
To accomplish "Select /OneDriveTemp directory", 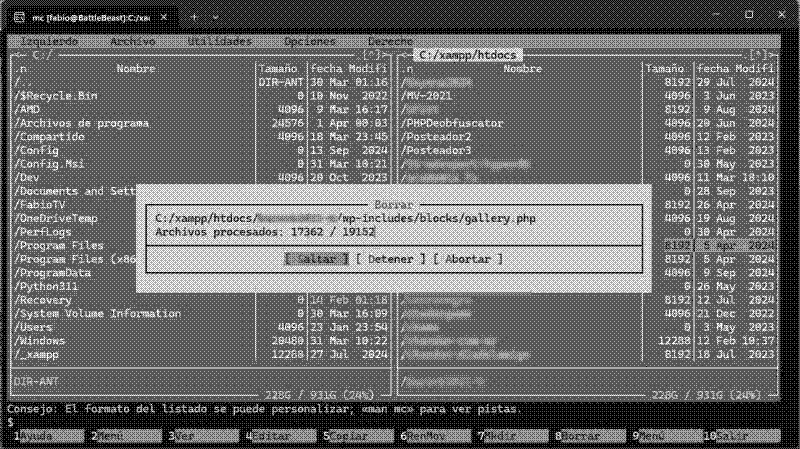I will click(56, 218).
